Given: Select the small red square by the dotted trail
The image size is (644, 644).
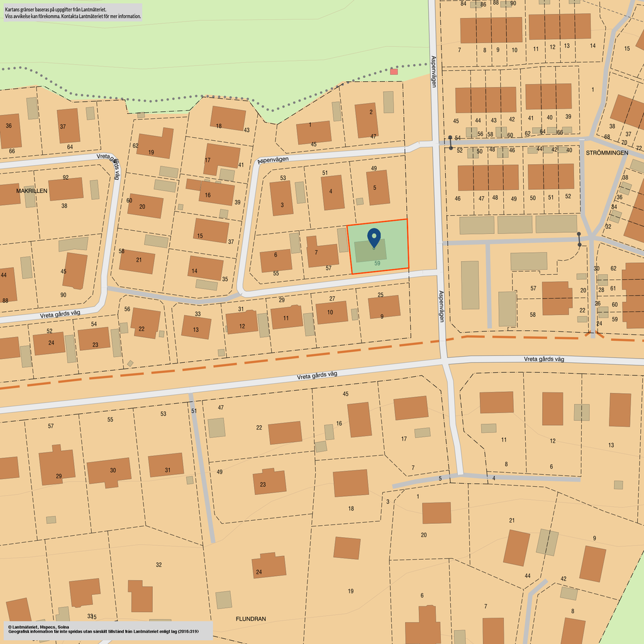Looking at the screenshot, I should (x=394, y=72).
